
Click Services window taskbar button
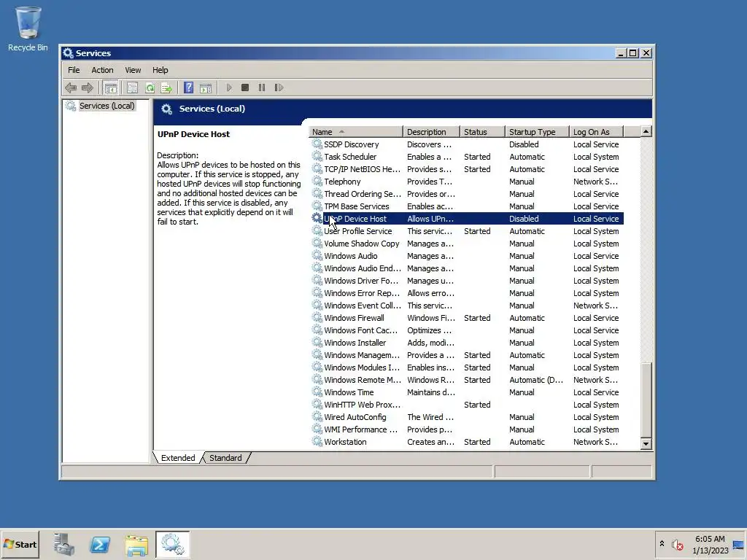[x=172, y=544]
